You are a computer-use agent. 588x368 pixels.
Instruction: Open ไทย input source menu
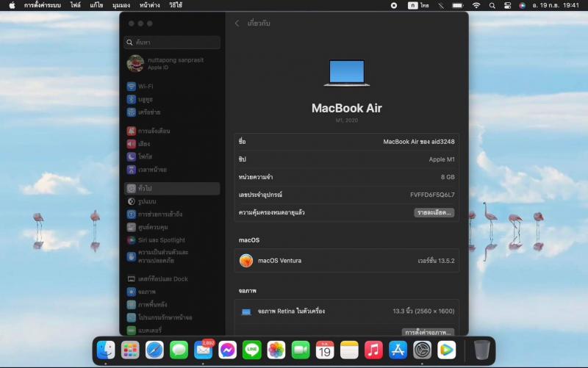(x=418, y=5)
